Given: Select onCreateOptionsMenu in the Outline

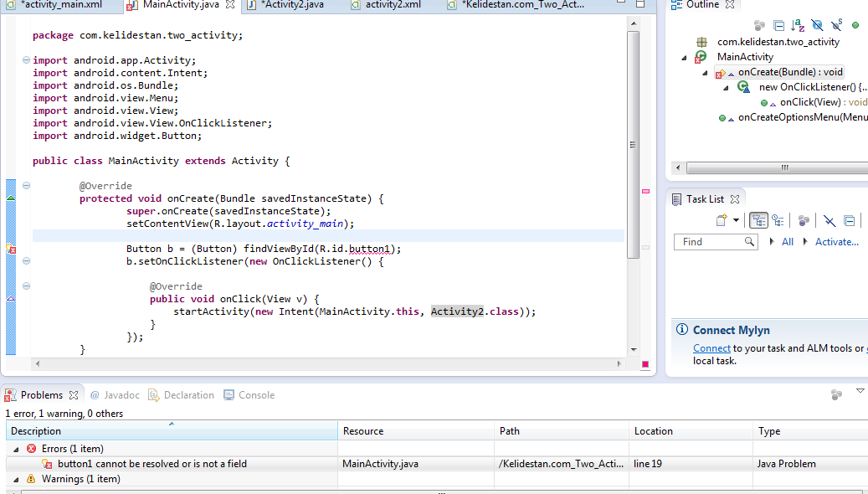Looking at the screenshot, I should coord(803,117).
